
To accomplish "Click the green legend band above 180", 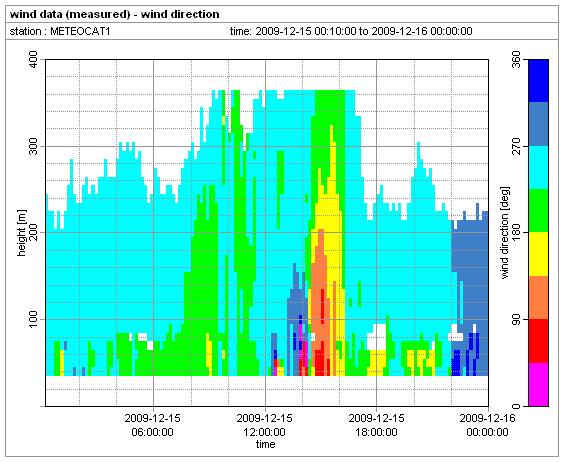I will pyautogui.click(x=538, y=211).
